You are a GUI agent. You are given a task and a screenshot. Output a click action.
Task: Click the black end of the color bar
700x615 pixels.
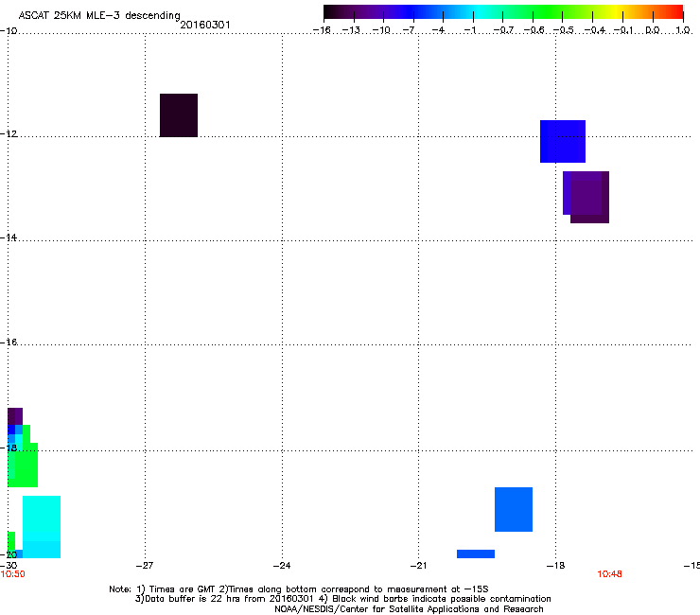(x=330, y=12)
